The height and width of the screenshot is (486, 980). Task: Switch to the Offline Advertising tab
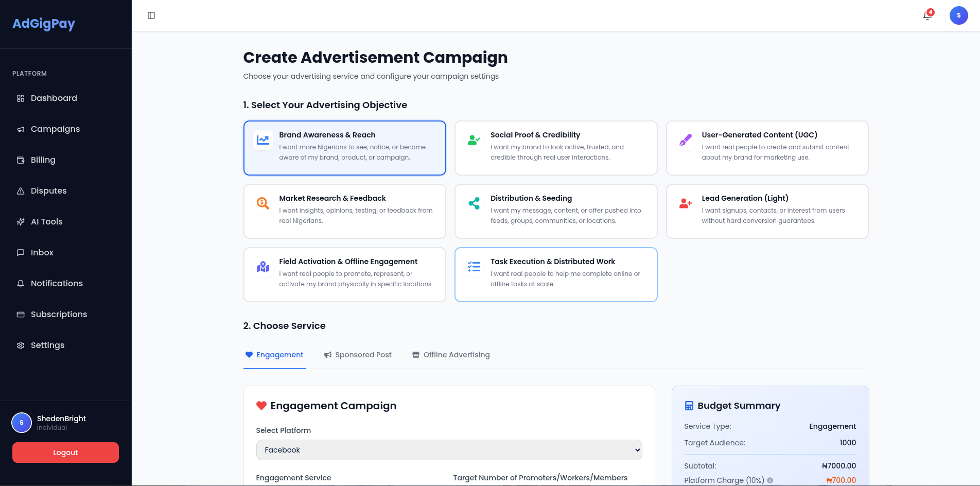451,355
